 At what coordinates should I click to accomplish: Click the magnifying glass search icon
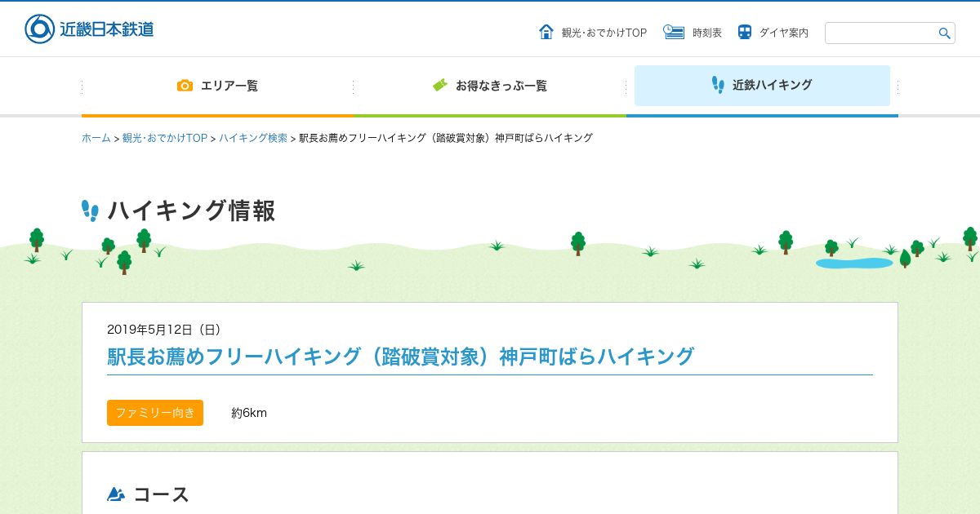tap(945, 33)
